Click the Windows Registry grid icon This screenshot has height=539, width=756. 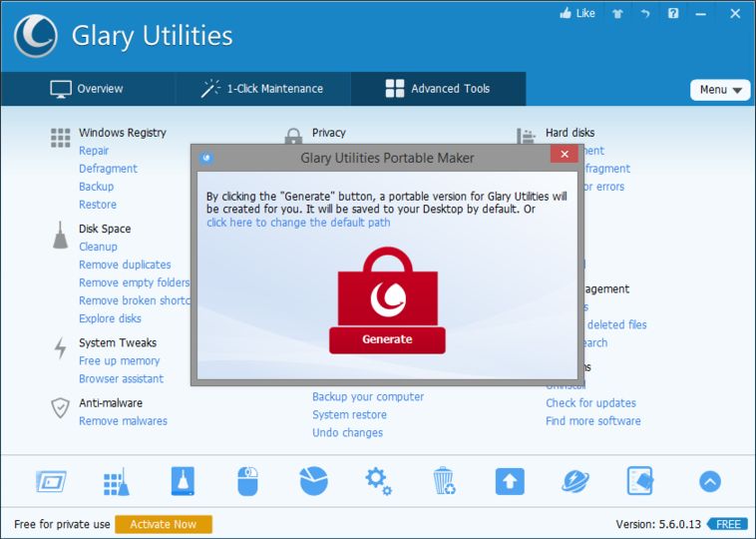click(x=61, y=138)
